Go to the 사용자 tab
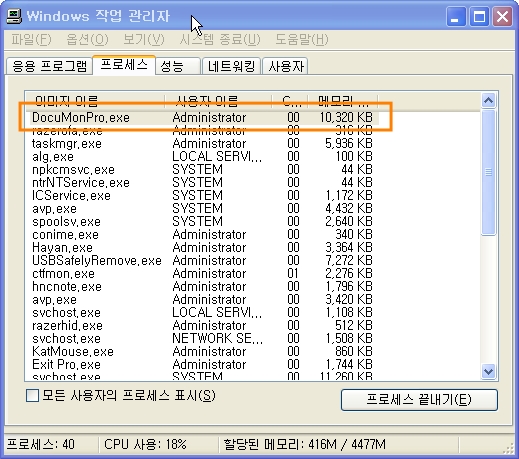Image resolution: width=519 pixels, height=459 pixels. (285, 66)
